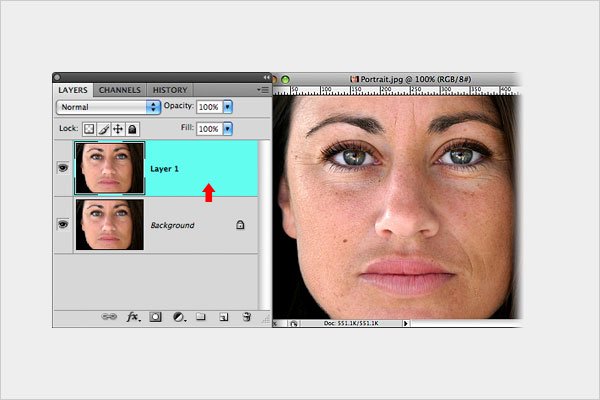Click the Layers panel scrollbar
Viewport: 600px width, 400px height.
click(264, 225)
